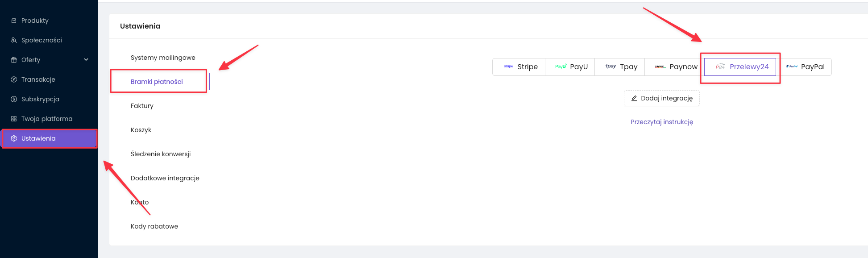This screenshot has width=868, height=258.
Task: Click the Ustawienia gear icon
Action: 14,138
